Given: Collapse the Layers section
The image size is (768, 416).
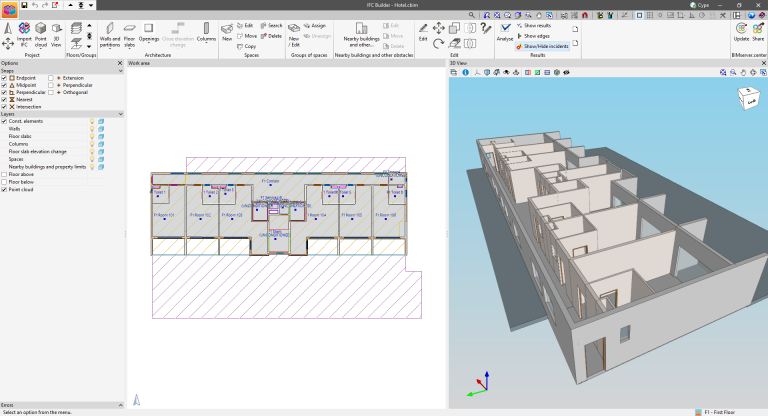Looking at the screenshot, I should click(119, 114).
